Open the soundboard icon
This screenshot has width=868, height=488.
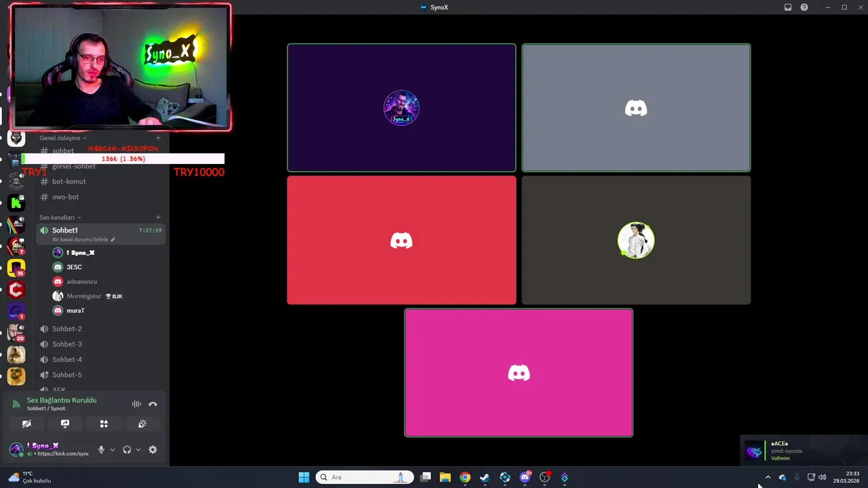[142, 424]
